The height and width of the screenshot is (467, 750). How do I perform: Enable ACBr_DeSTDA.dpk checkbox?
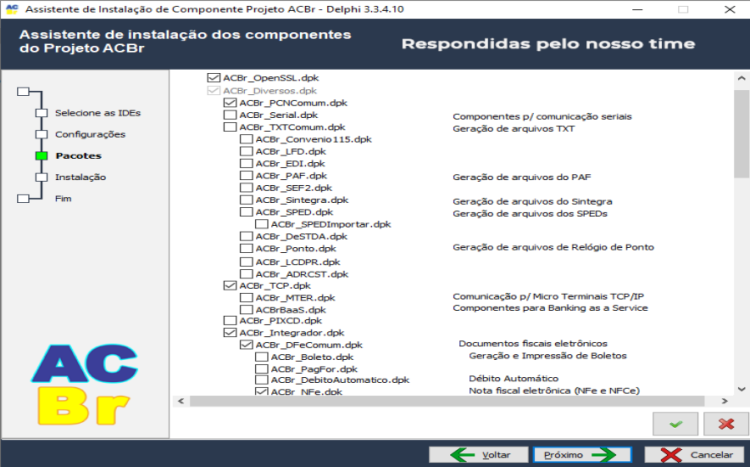click(246, 236)
